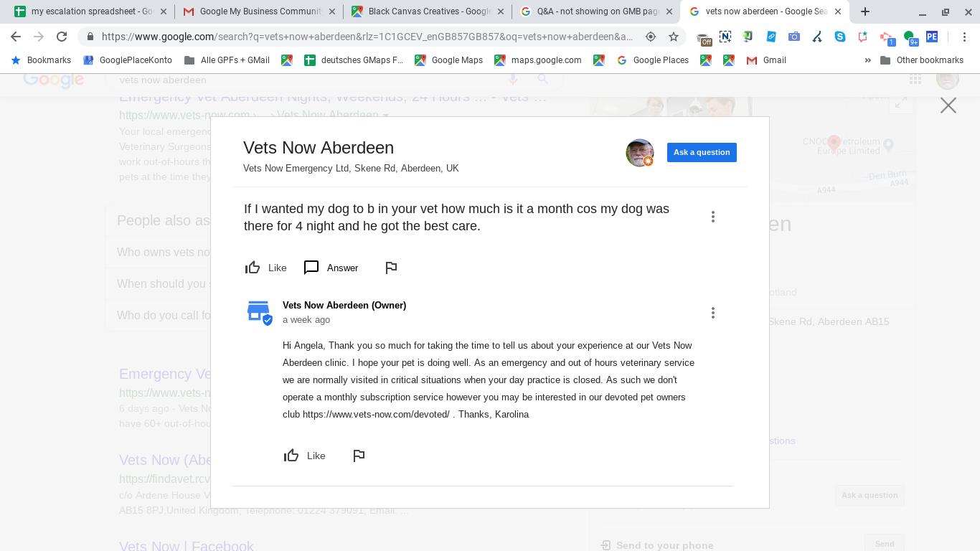The image size is (980, 551).
Task: Open three-dot menu beside owner's answer
Action: pos(712,313)
